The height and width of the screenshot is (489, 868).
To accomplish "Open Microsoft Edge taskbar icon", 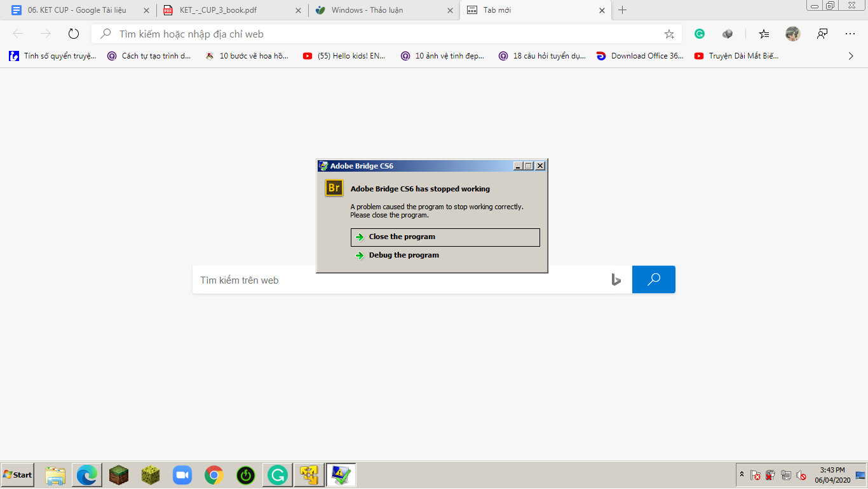I will tap(87, 475).
